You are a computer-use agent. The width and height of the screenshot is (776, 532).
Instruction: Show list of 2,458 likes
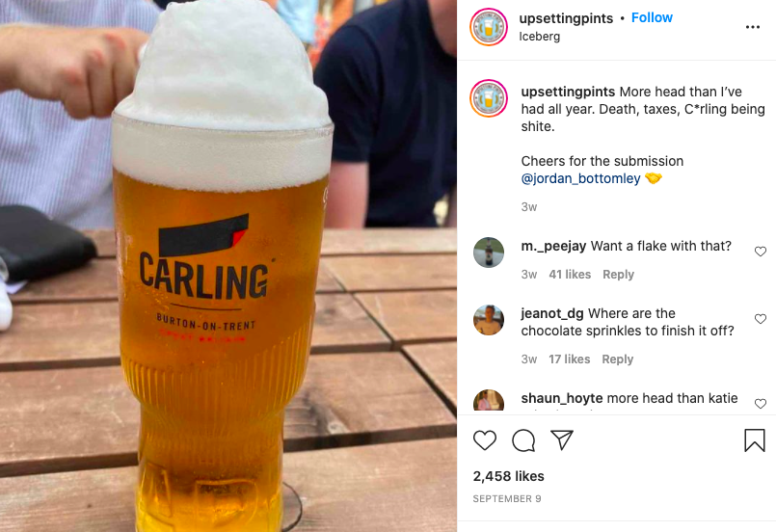coord(508,476)
